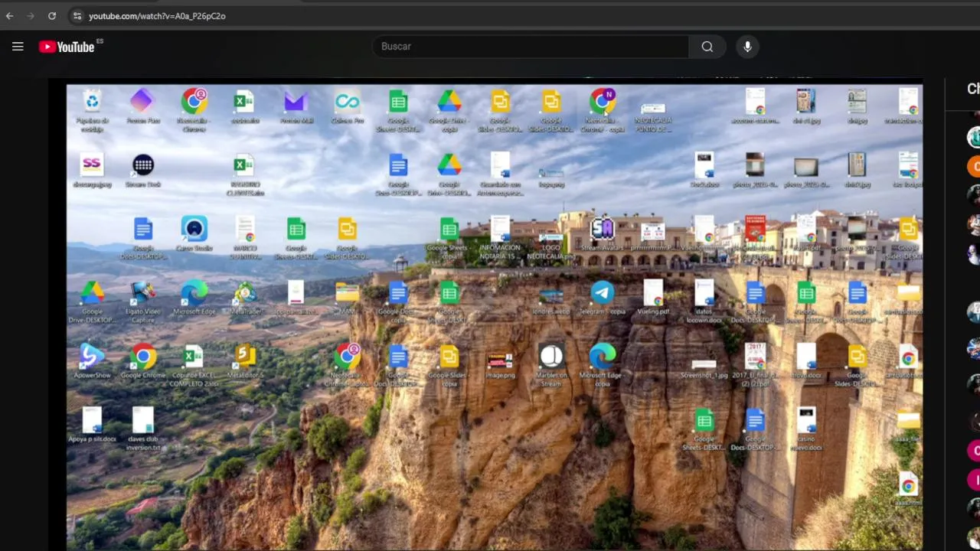Image resolution: width=980 pixels, height=551 pixels.
Task: Open Telegram - copia shortcut
Action: 602,298
